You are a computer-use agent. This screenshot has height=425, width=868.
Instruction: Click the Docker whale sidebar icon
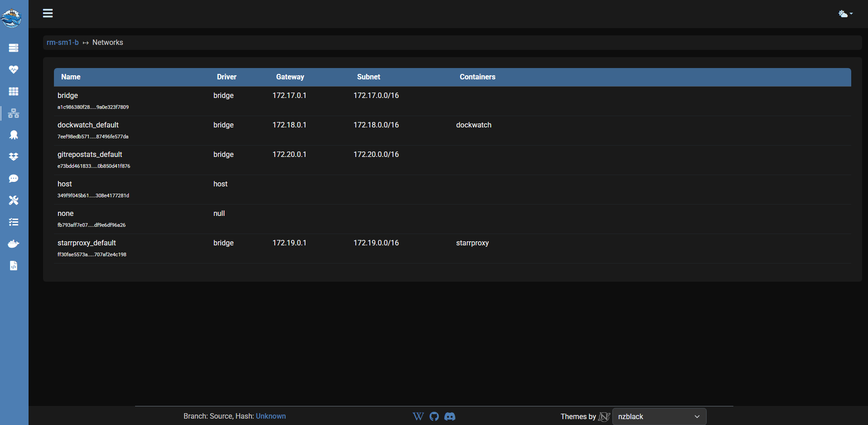click(14, 244)
